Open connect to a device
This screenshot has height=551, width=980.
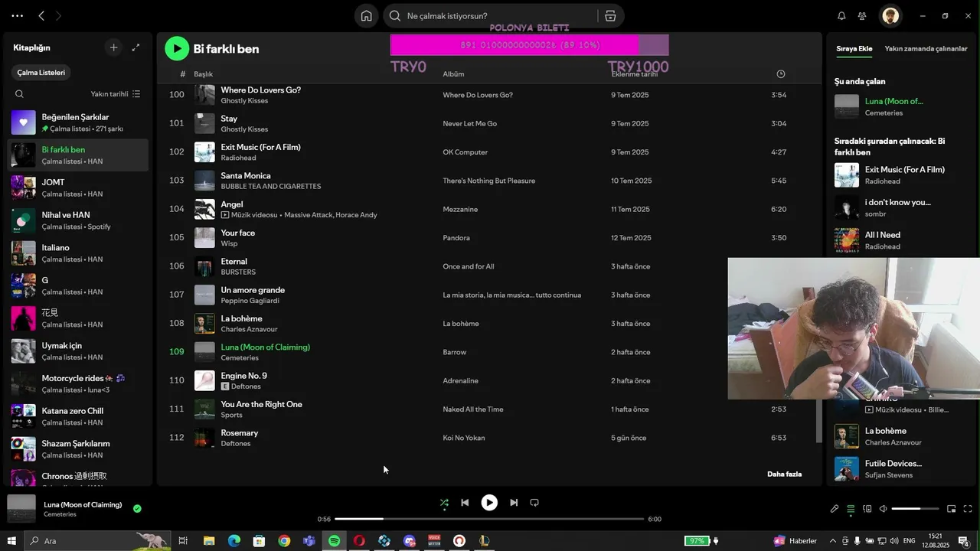point(867,509)
